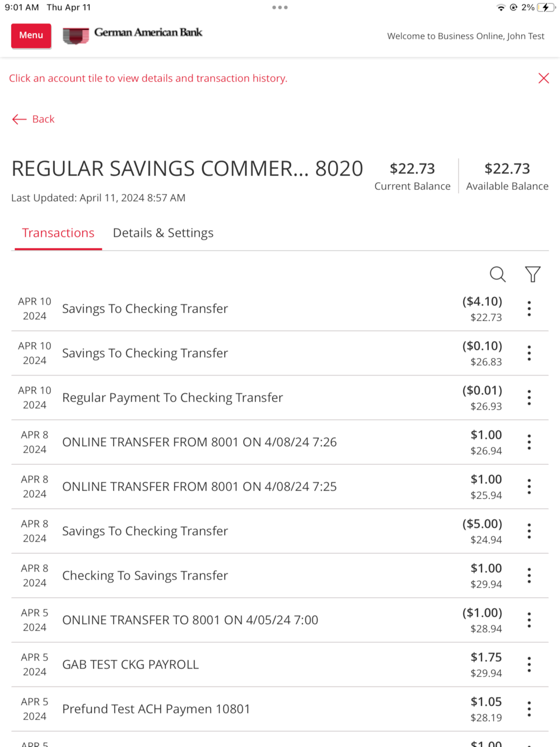Open options for Regular Payment To Checking Transfer
The image size is (560, 747).
[529, 398]
